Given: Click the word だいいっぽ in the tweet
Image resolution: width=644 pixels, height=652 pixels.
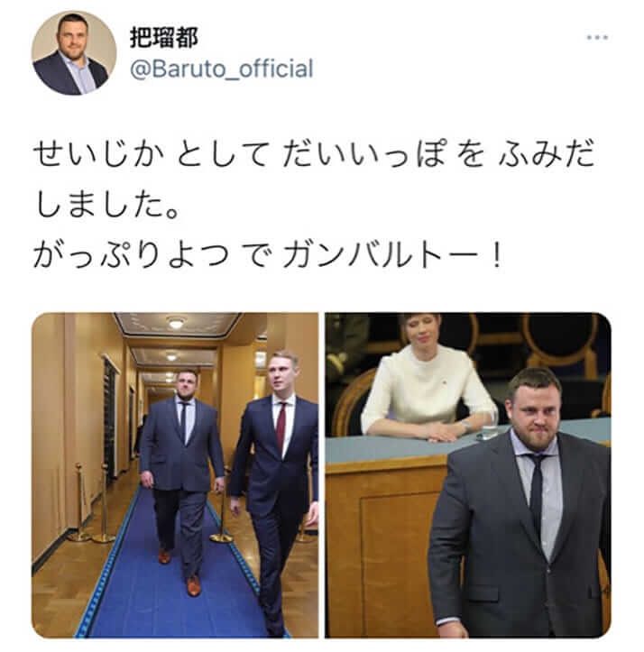Looking at the screenshot, I should pyautogui.click(x=362, y=155).
